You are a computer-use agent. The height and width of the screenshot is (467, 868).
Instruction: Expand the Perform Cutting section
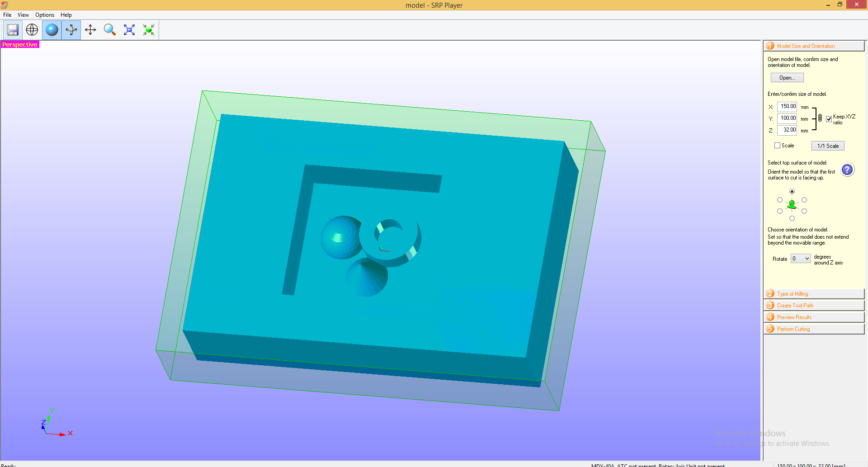[814, 329]
